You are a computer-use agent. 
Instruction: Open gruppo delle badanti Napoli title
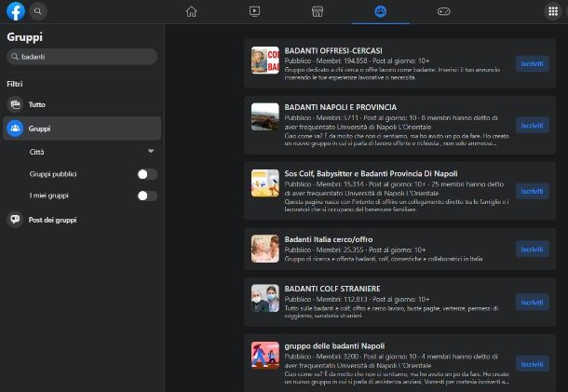(x=334, y=346)
